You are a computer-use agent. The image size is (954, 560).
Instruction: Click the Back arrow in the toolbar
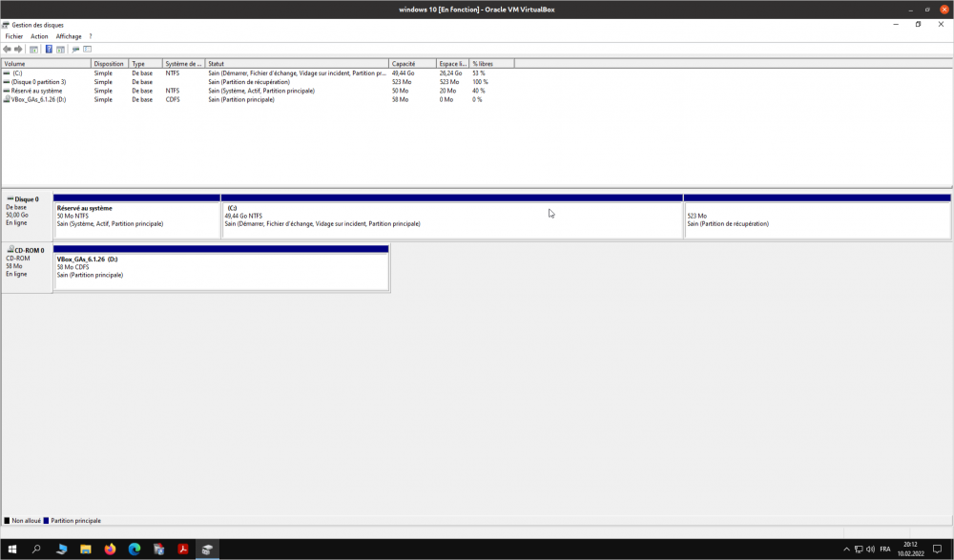point(7,50)
